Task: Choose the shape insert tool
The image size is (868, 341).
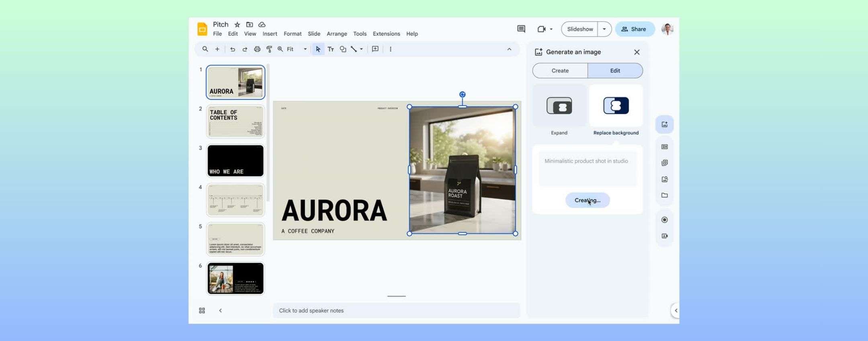Action: 343,49
